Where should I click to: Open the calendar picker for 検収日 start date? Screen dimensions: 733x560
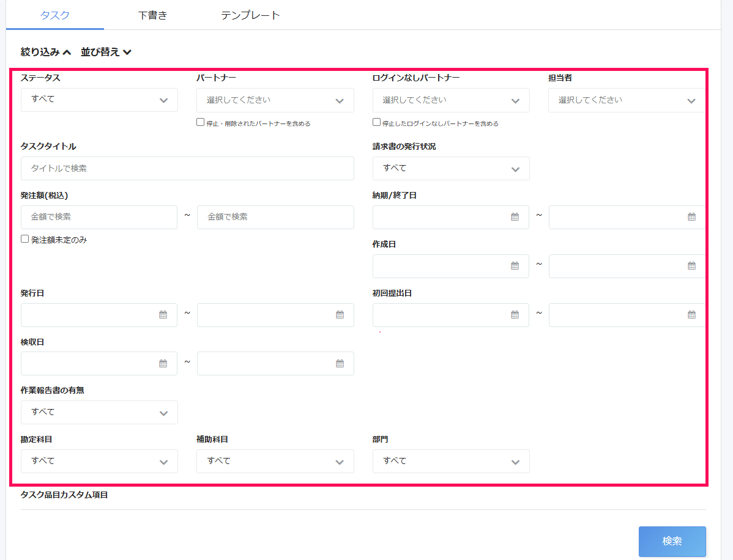pyautogui.click(x=162, y=363)
